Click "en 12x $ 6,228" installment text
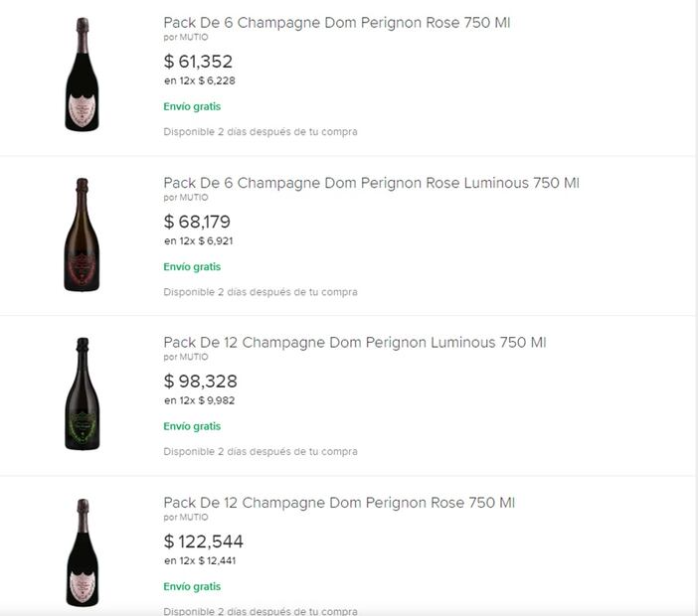Image resolution: width=698 pixels, height=616 pixels. (199, 80)
